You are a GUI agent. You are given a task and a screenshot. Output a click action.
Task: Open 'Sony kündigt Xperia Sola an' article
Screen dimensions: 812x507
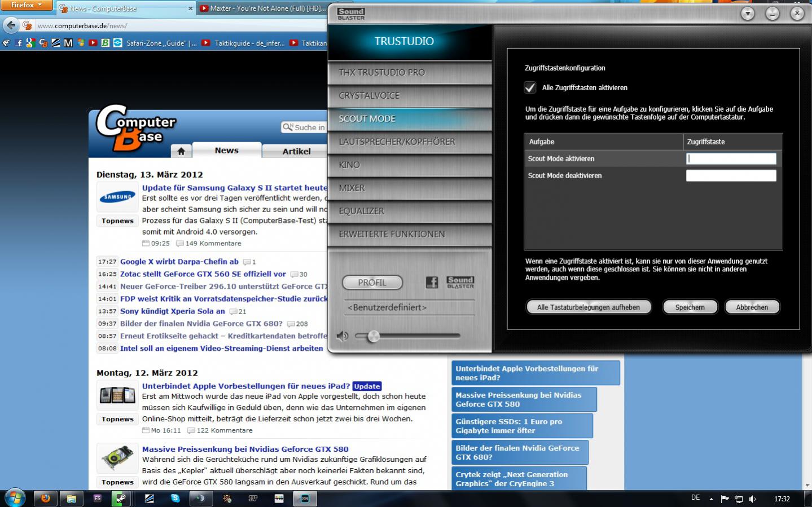point(173,311)
